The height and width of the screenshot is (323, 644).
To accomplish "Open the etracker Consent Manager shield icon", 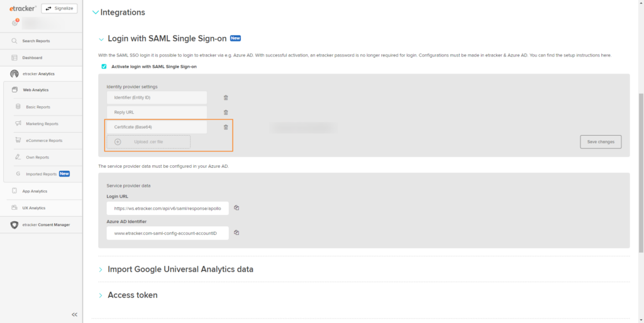I will (x=14, y=225).
